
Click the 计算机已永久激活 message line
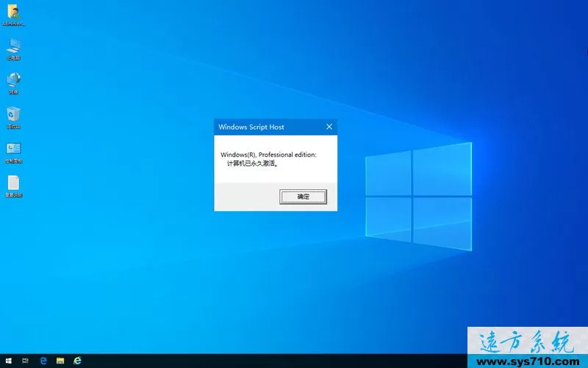click(x=252, y=163)
